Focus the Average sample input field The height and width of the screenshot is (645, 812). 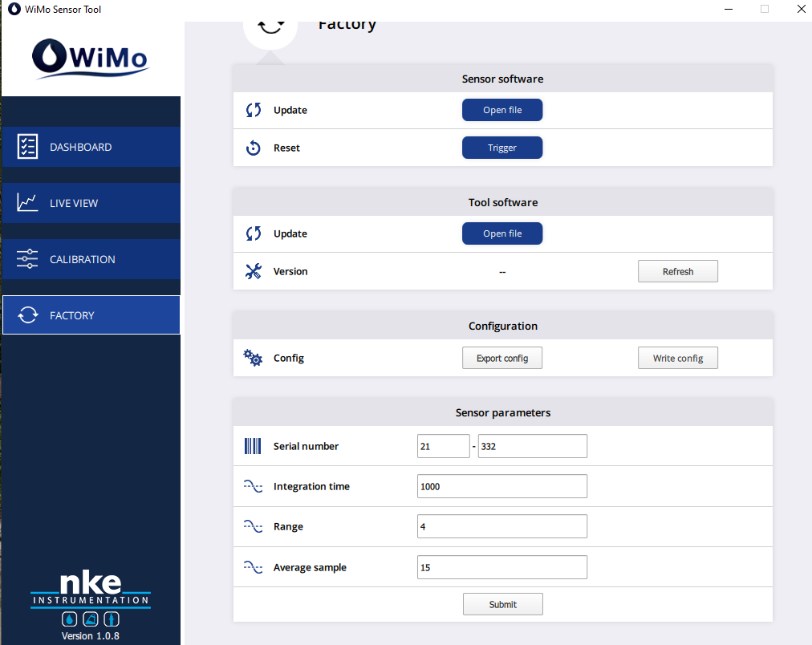point(502,567)
